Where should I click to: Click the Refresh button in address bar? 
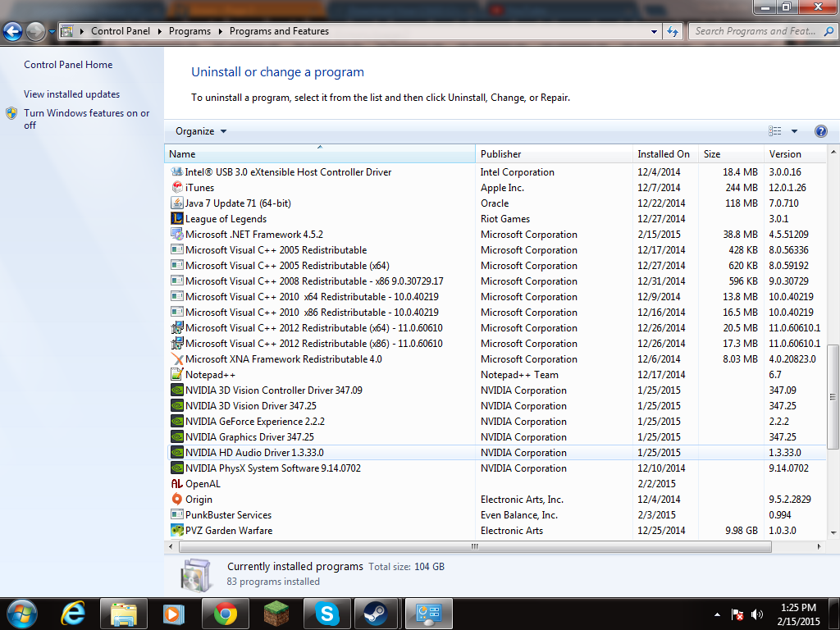click(673, 32)
